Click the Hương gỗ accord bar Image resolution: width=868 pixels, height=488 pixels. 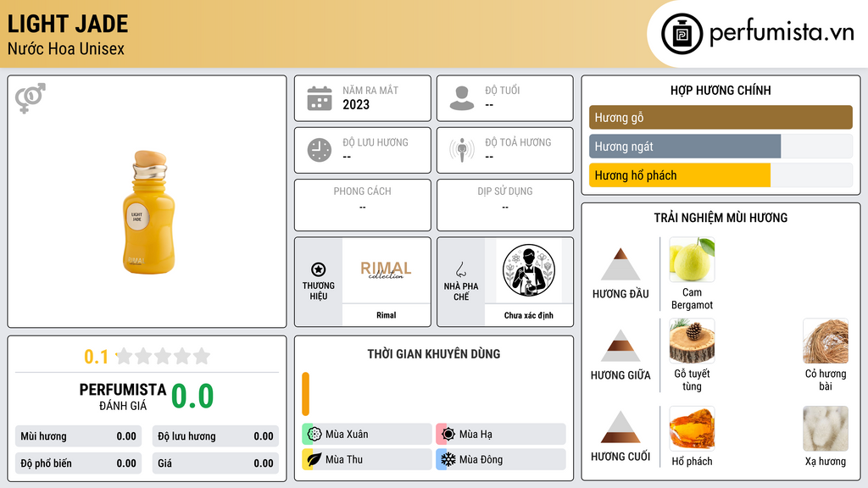pyautogui.click(x=721, y=117)
